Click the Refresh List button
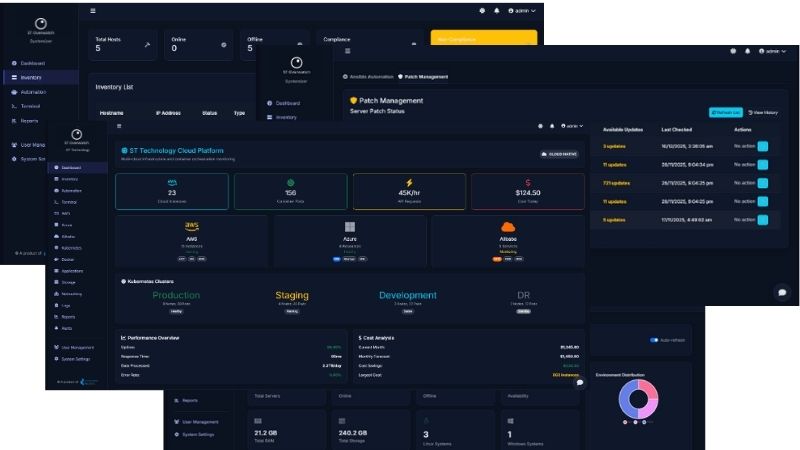This screenshot has height=450, width=800. [725, 113]
